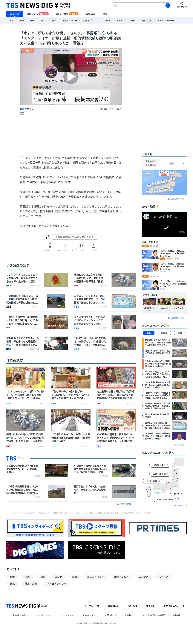The width and height of the screenshot is (193, 644).
Task: Play the article video
Action: (x=71, y=77)
